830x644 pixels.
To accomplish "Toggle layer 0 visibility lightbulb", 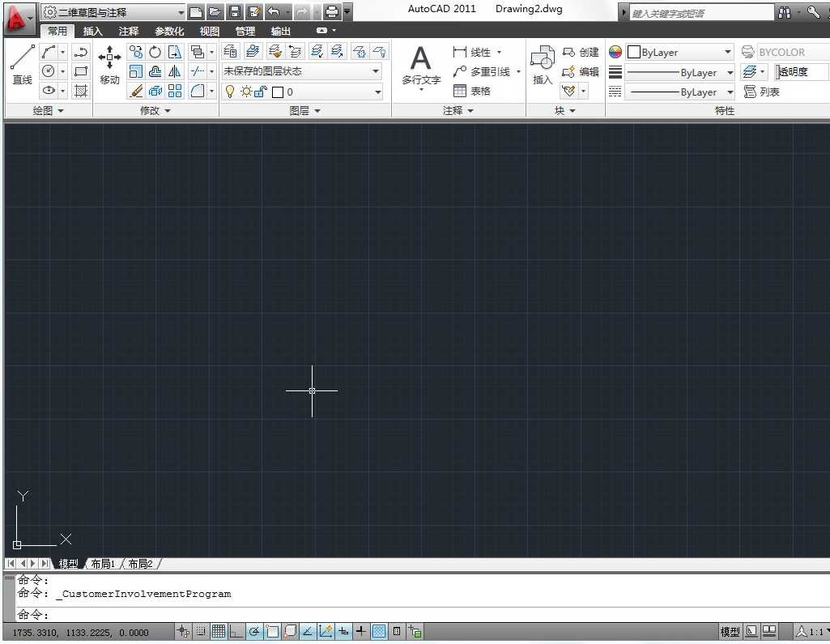I will pyautogui.click(x=228, y=91).
